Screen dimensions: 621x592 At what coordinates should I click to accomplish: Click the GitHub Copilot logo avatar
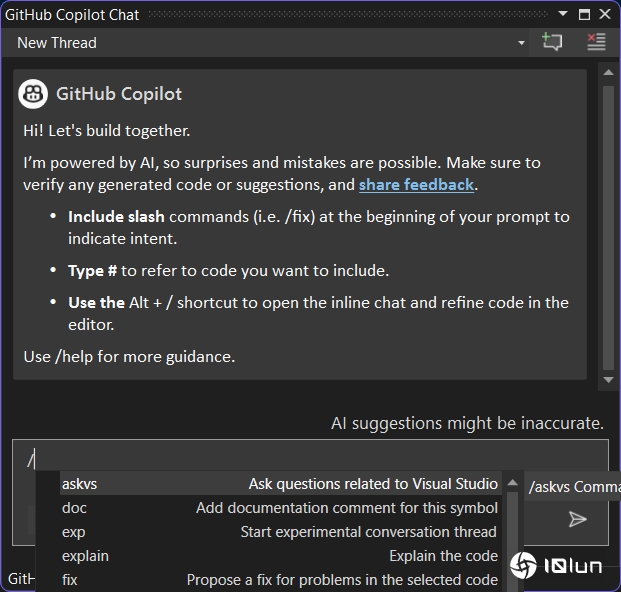coord(34,94)
